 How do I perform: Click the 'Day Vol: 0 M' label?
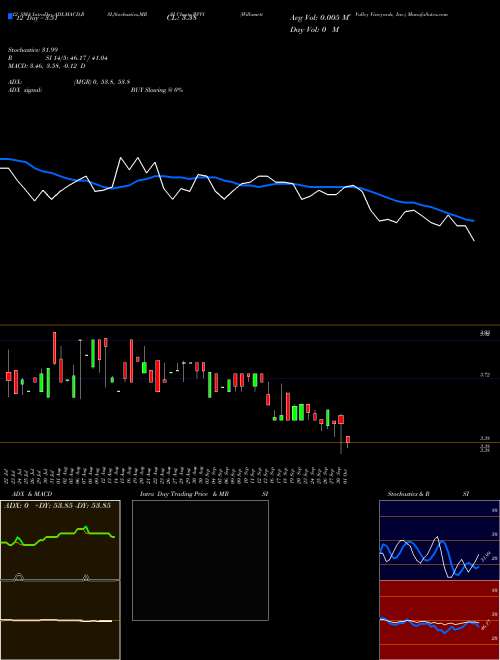pos(314,29)
